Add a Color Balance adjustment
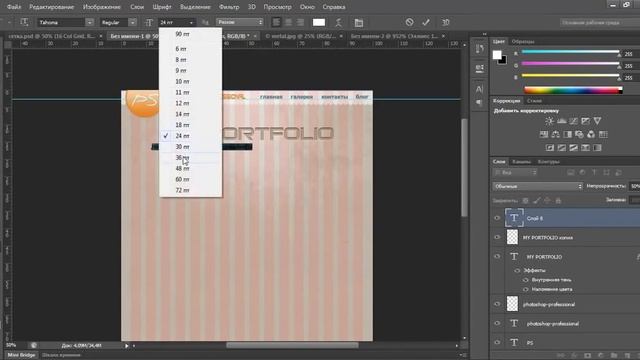The image size is (640, 360). [x=556, y=134]
